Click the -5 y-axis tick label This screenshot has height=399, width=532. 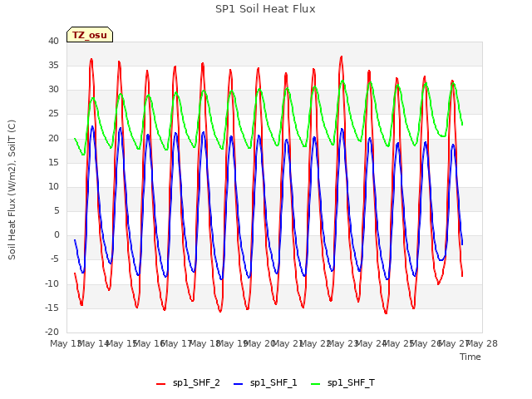click(x=54, y=259)
